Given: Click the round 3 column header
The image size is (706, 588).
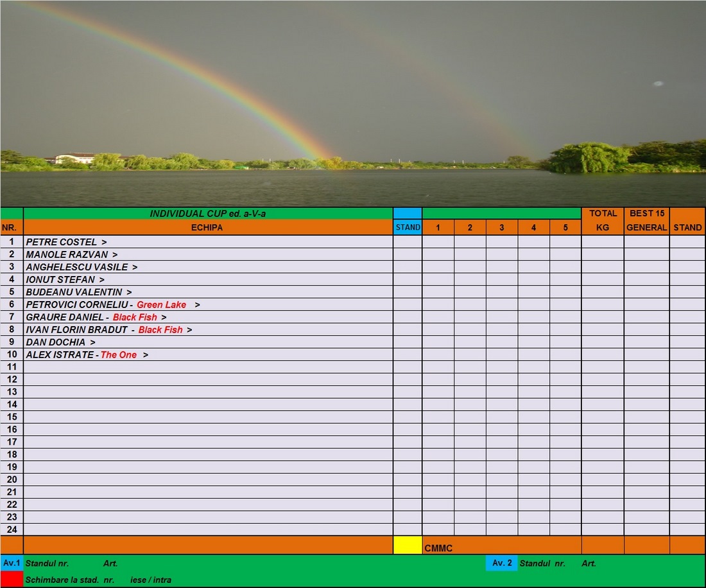Looking at the screenshot, I should point(502,227).
